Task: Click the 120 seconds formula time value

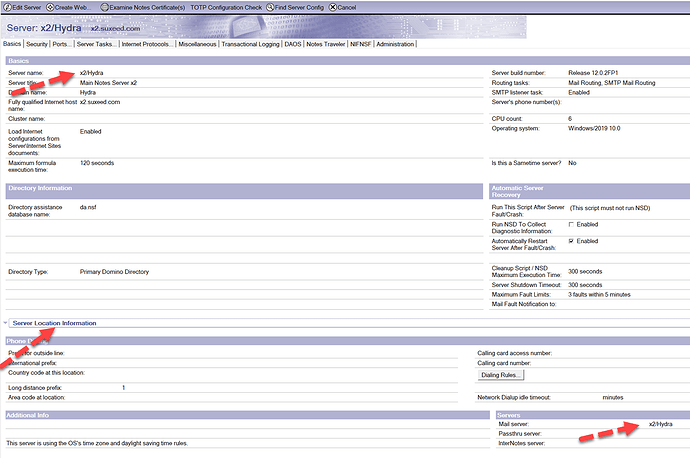Action: point(97,163)
